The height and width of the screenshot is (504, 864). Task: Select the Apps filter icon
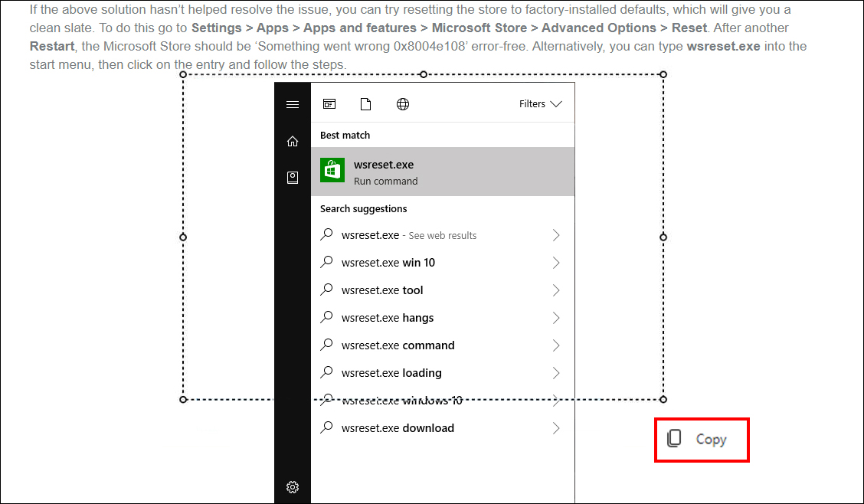pyautogui.click(x=329, y=104)
